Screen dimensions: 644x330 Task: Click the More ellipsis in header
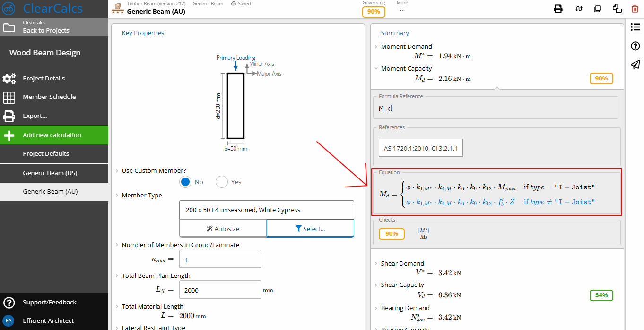402,10
